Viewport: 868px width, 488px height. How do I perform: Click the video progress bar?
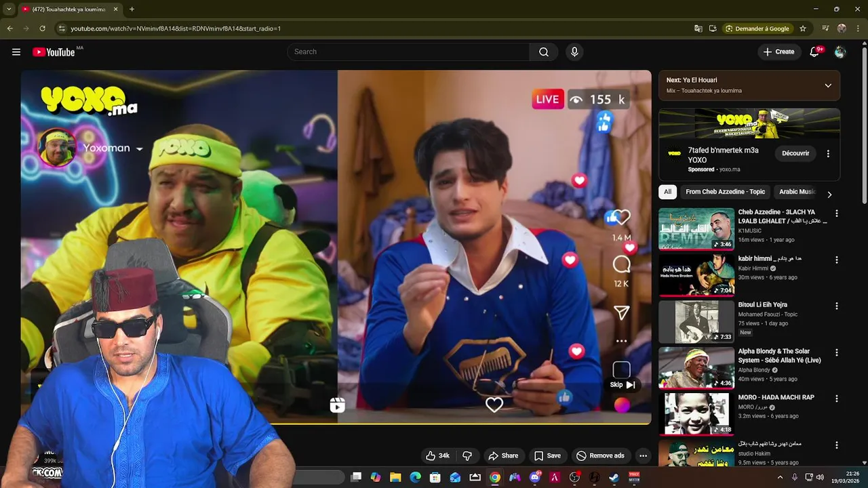(x=336, y=424)
